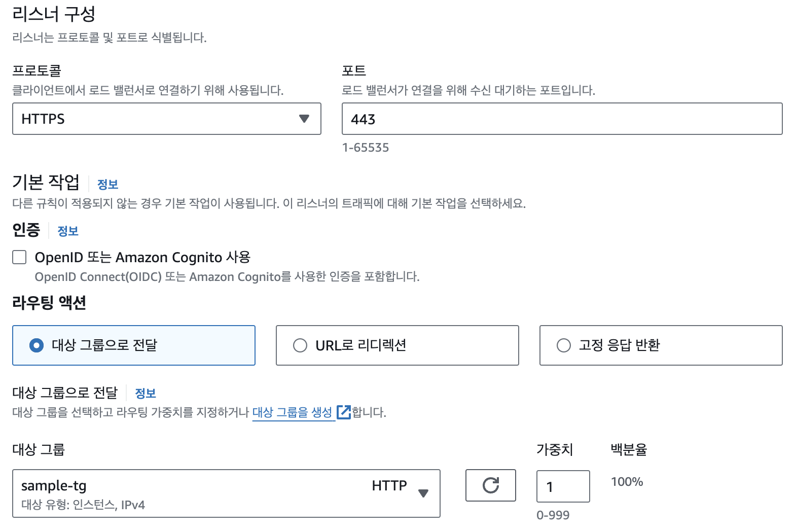Click the 라우팅 액션 section heading

(49, 303)
